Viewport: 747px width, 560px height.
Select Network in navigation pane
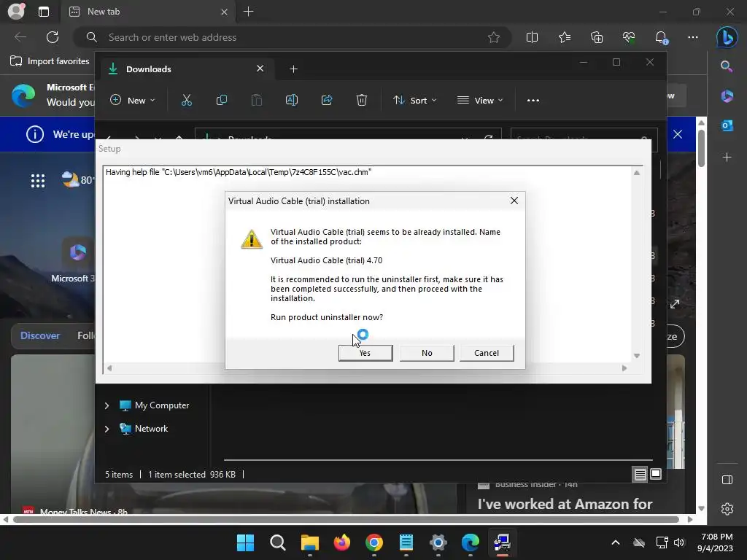144,429
